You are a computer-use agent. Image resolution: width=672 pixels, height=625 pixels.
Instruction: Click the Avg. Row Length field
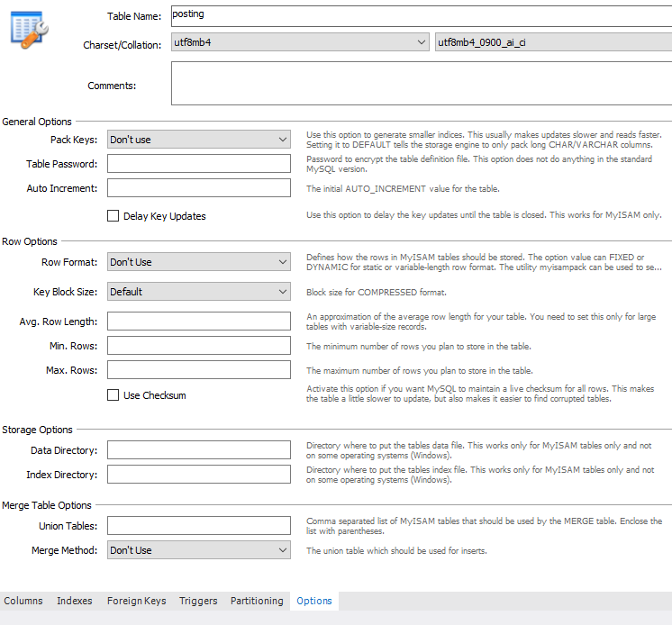click(199, 321)
